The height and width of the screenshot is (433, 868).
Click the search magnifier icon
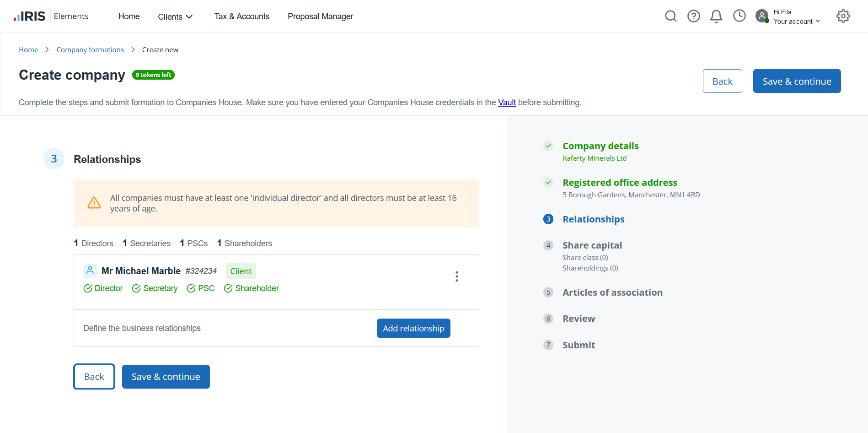pos(670,16)
